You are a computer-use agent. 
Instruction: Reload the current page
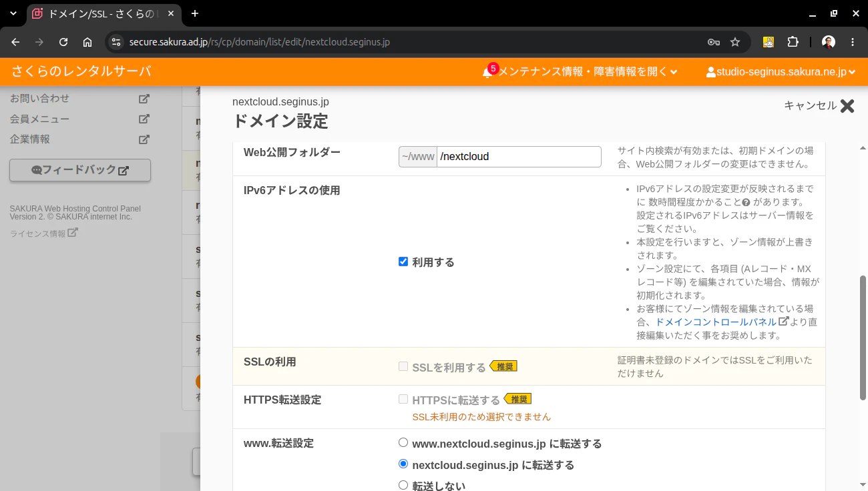click(63, 42)
